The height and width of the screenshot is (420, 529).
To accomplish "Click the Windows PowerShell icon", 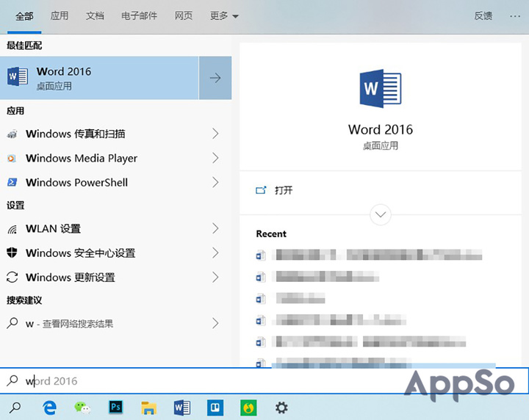I will pos(12,182).
